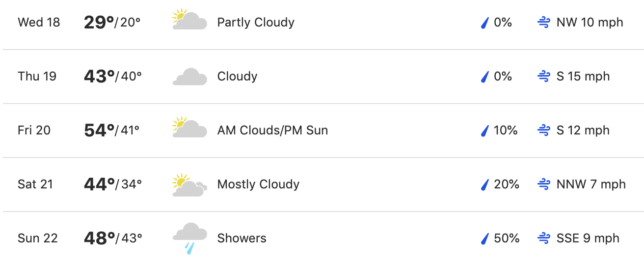Viewport: 644px width, 263px height.
Task: Click the Partly Cloudy icon for Wed 18
Action: (189, 20)
